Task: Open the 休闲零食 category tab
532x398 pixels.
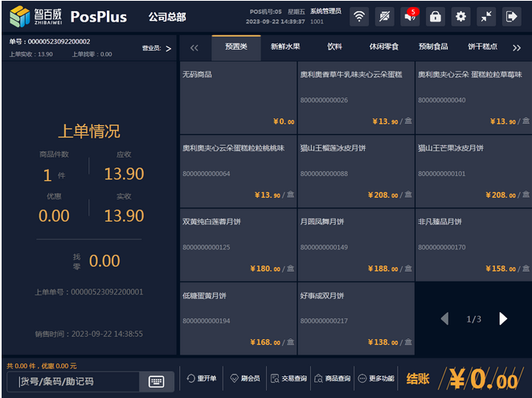Action: click(x=383, y=47)
